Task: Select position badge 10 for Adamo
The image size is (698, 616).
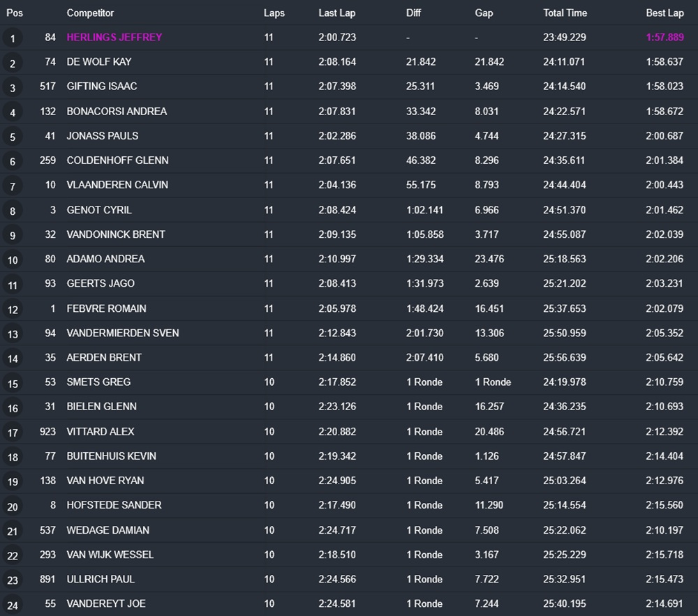Action: 13,260
